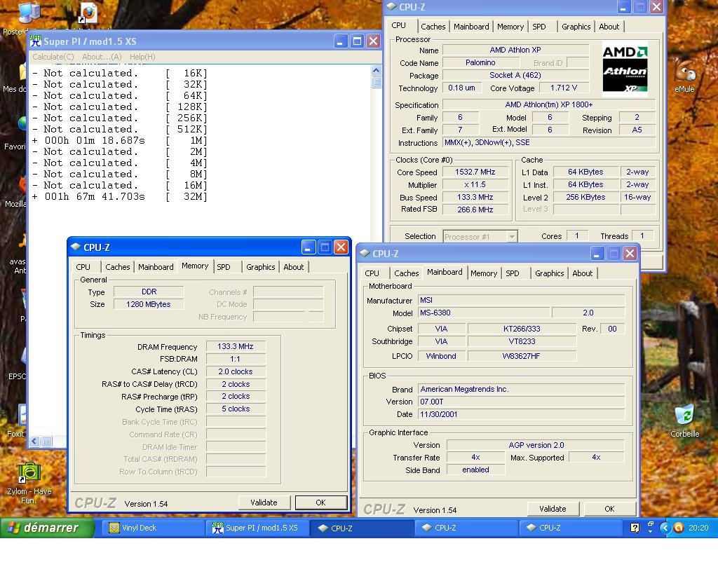The width and height of the screenshot is (718, 588).
Task: Open Mainboard tab in Memory CPU-Z window
Action: tap(156, 267)
